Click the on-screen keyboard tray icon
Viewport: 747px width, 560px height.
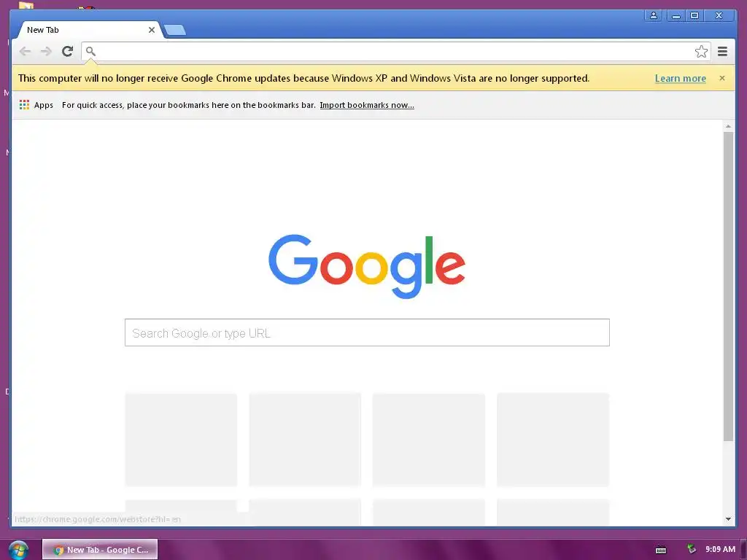pos(661,550)
